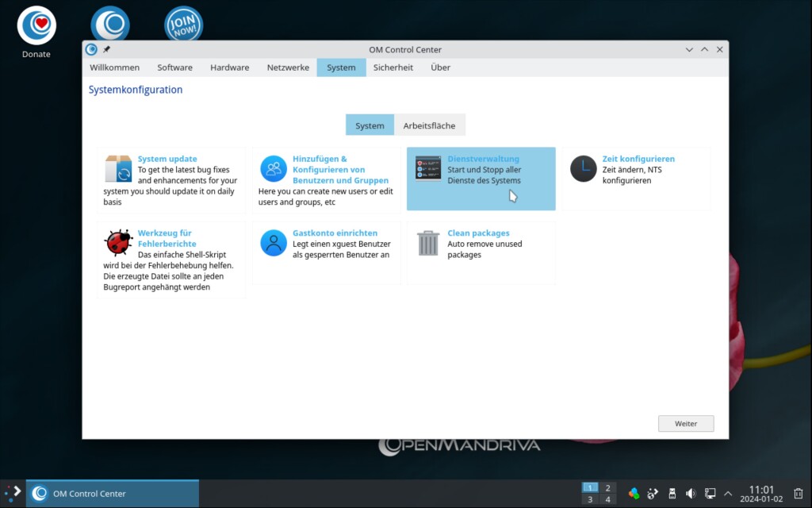Click the ladybug bug report icon
This screenshot has height=508, width=812.
(118, 243)
